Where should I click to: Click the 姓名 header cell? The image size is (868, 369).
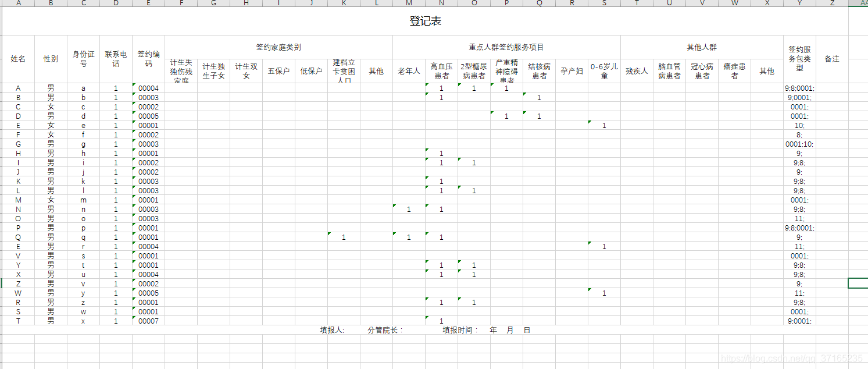[18, 59]
